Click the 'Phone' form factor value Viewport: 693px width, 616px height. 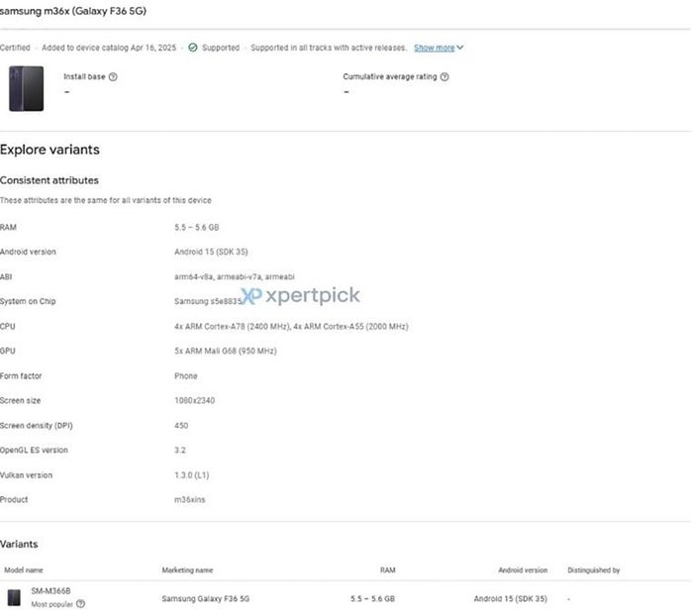[186, 376]
